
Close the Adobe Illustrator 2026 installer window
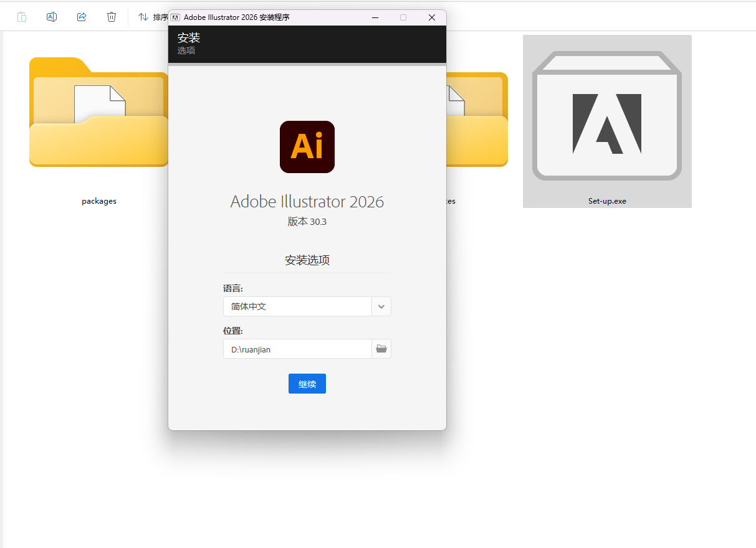431,17
